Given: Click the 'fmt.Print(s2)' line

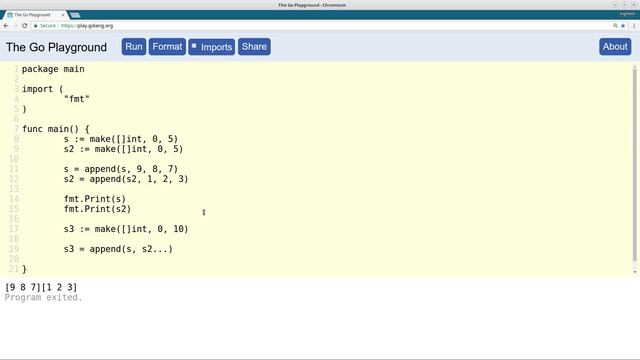Looking at the screenshot, I should coord(97,209).
